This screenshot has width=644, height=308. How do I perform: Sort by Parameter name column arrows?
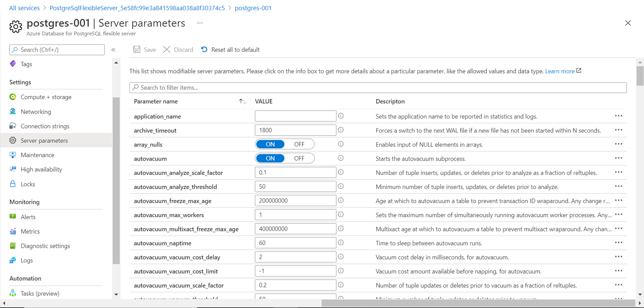pyautogui.click(x=242, y=101)
